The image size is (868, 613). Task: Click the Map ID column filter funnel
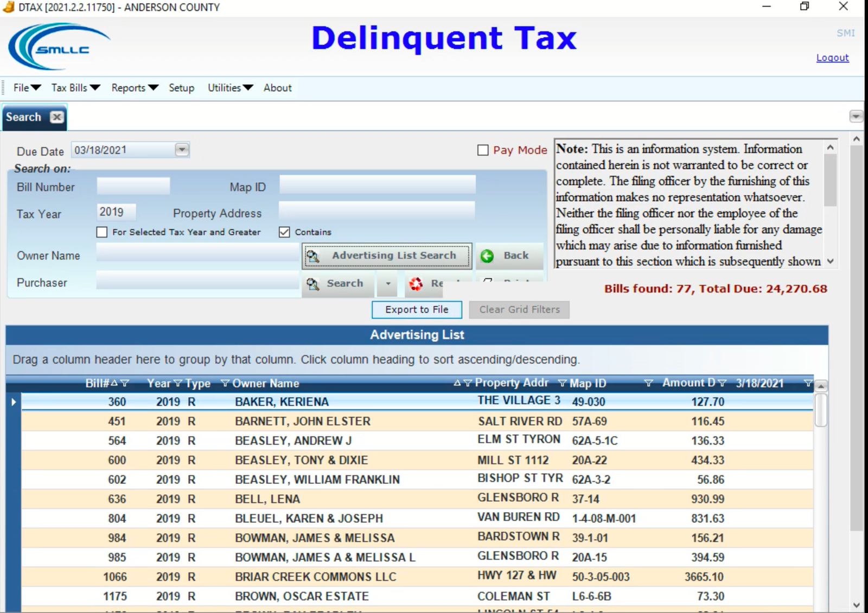pos(648,384)
